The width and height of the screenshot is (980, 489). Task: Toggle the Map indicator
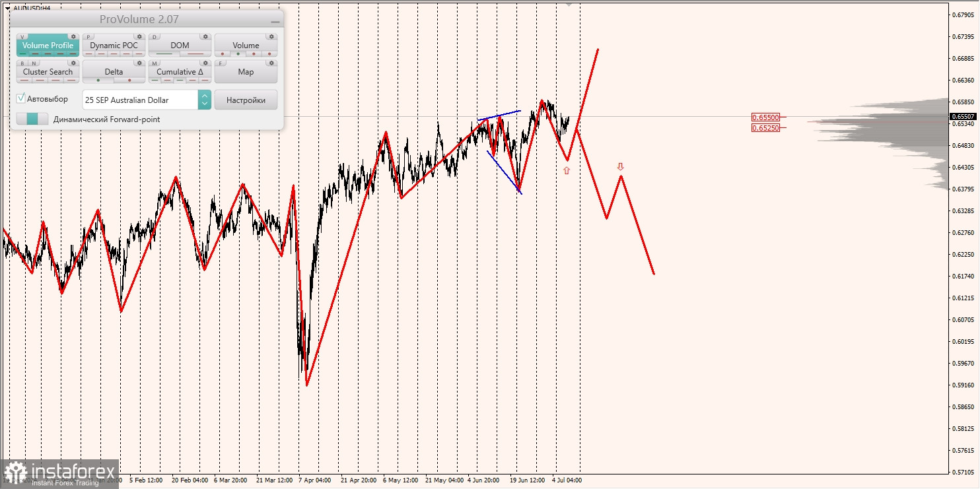pyautogui.click(x=246, y=72)
